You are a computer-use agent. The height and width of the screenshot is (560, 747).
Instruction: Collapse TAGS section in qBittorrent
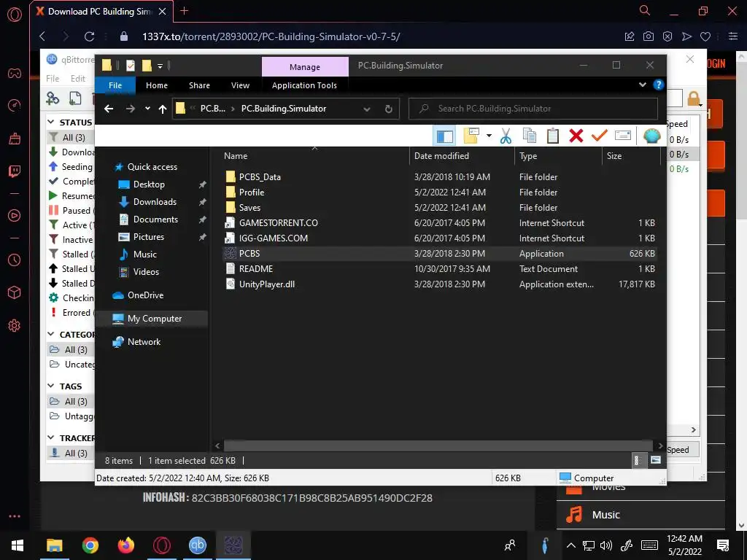pyautogui.click(x=51, y=386)
